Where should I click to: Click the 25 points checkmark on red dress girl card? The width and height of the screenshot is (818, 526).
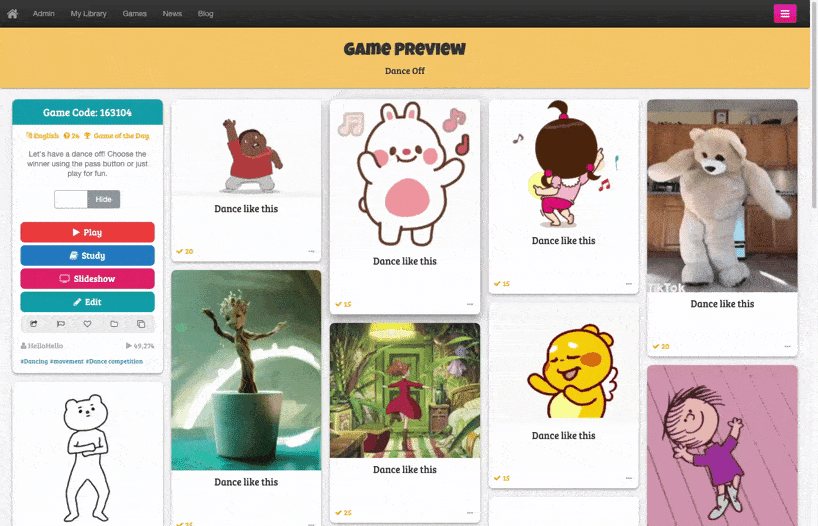343,513
